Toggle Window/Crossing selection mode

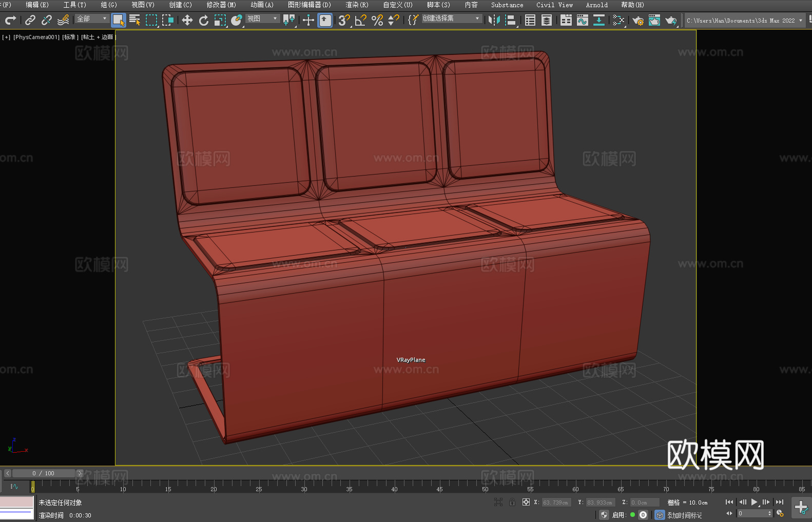(x=168, y=20)
